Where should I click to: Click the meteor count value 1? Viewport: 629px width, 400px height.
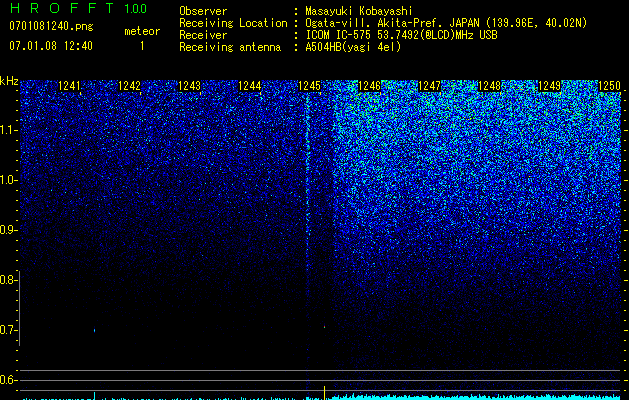142,46
